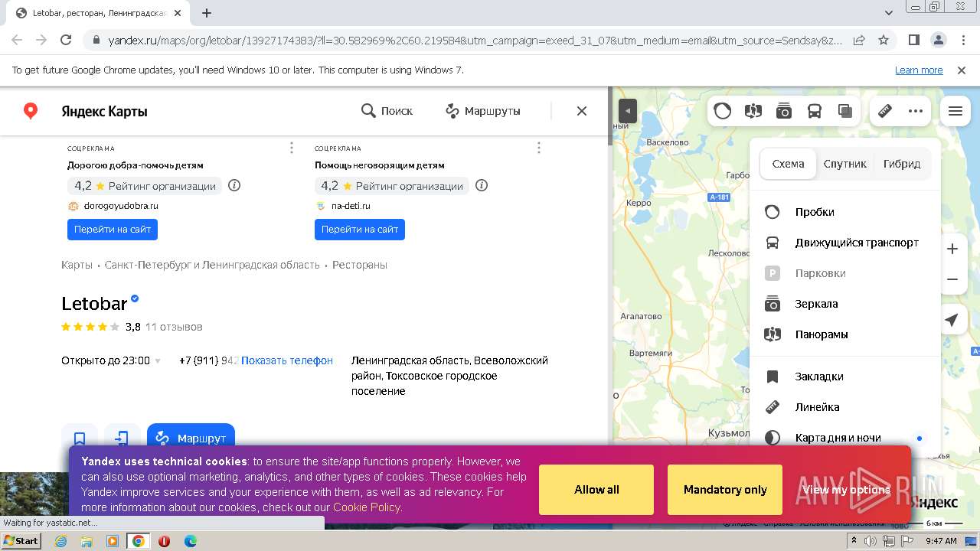Open ad menu dots for Дорогою добра
This screenshot has height=551, width=980.
click(x=292, y=148)
